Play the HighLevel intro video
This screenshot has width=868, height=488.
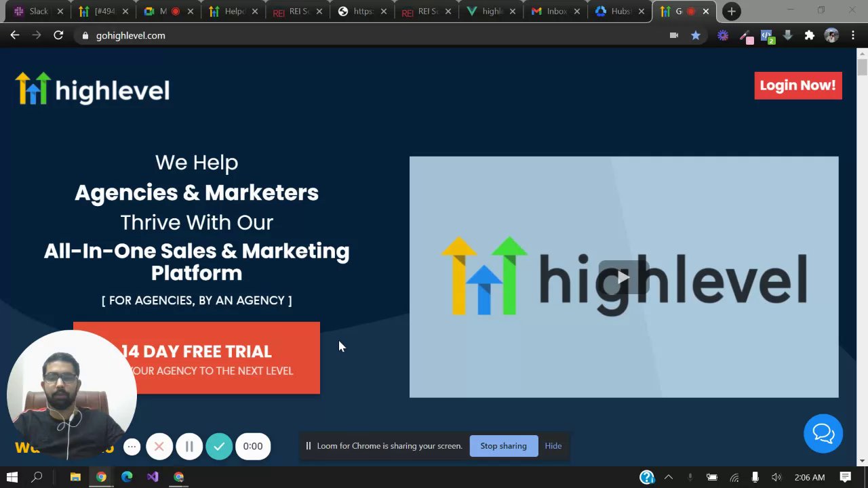(624, 277)
